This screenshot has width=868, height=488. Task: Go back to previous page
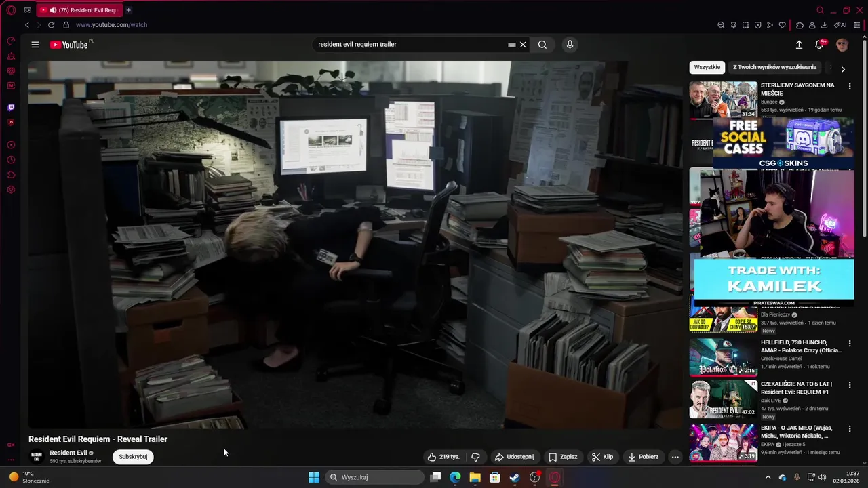click(x=27, y=25)
